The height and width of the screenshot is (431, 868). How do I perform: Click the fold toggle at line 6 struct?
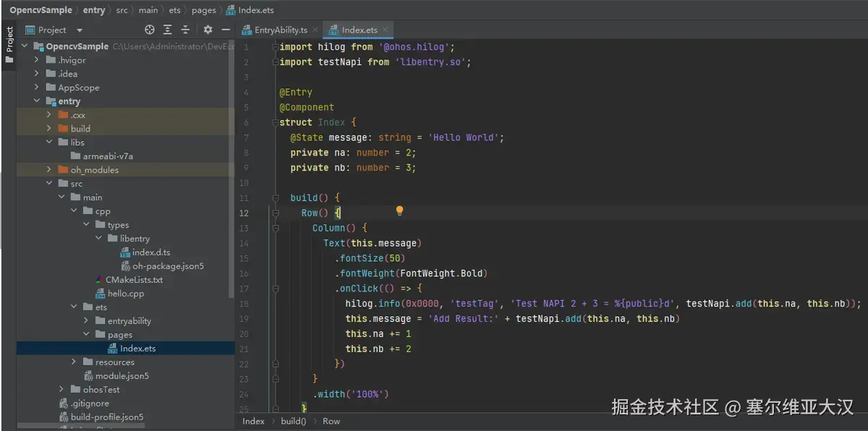(x=276, y=122)
